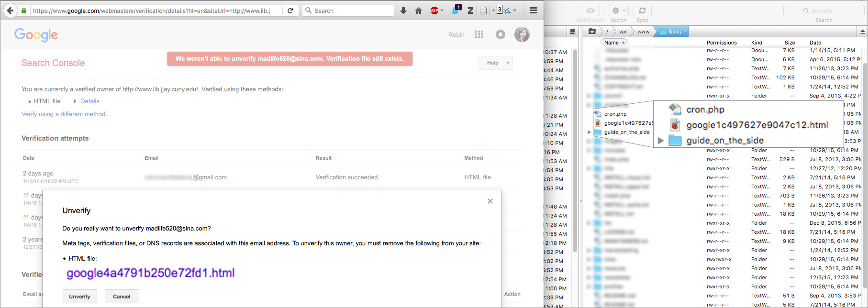Open the Google notifications bell
This screenshot has height=308, width=868.
(501, 34)
